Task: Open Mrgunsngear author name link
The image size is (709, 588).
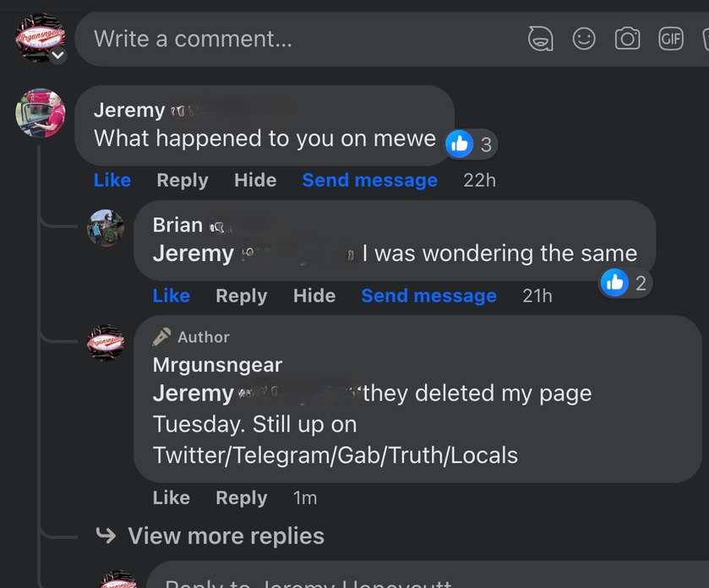Action: 217,365
